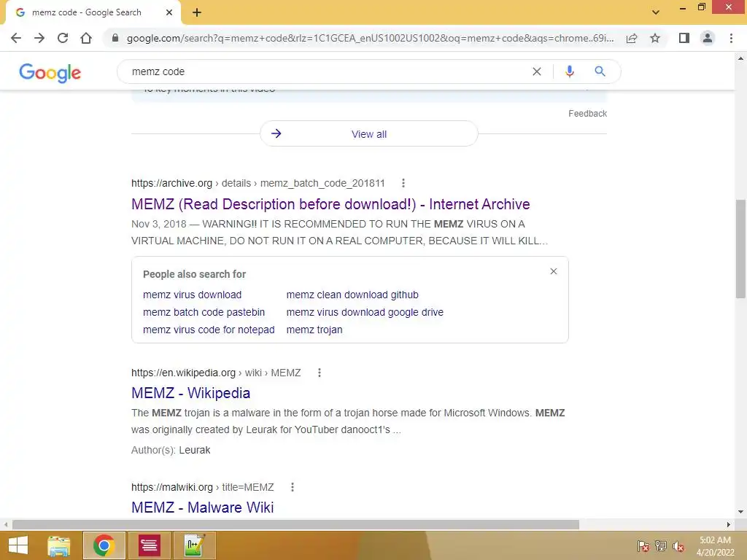Click archive.org URL breadcrumb text
Image resolution: width=747 pixels, height=560 pixels.
[258, 183]
